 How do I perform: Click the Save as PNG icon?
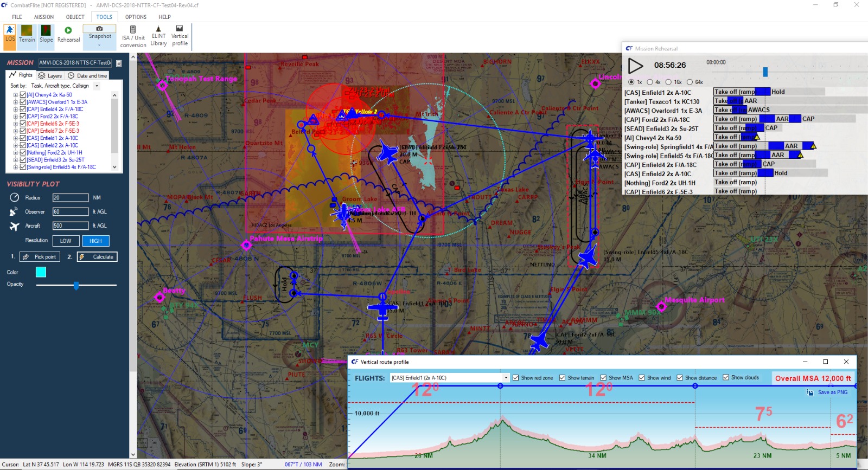tap(810, 392)
